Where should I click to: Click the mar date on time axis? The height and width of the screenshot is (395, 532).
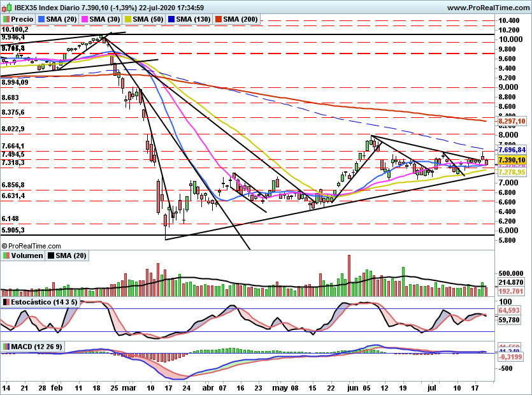tap(129, 388)
